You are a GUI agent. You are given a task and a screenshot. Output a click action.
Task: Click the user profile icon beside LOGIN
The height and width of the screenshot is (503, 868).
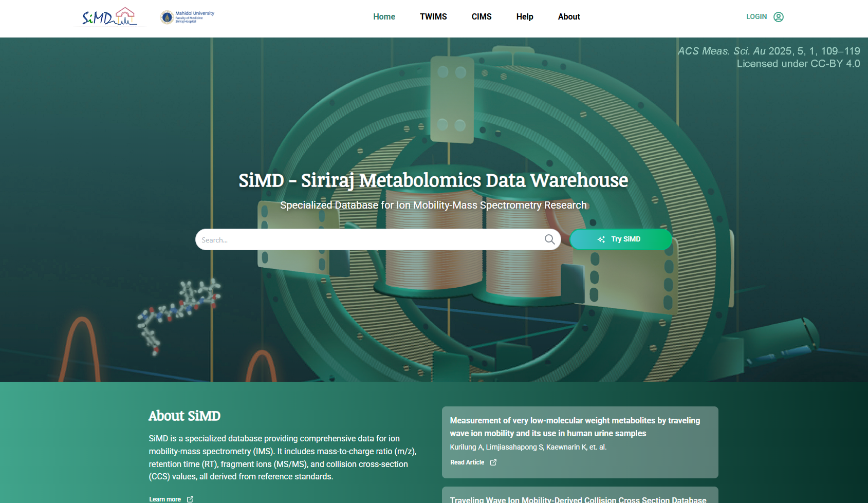779,17
